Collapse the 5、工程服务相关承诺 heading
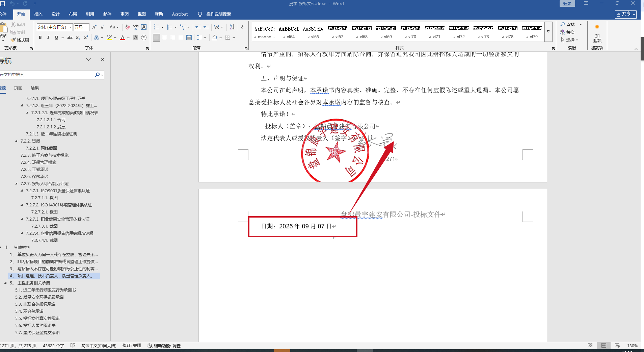The width and height of the screenshot is (644, 352). click(x=5, y=283)
